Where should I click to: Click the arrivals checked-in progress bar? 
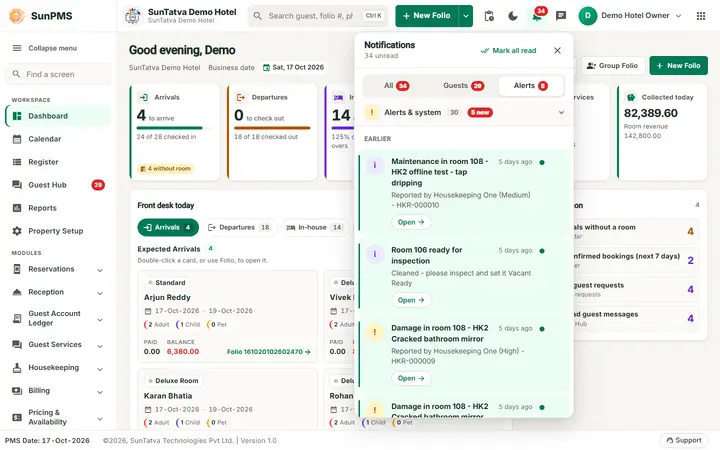click(x=175, y=128)
